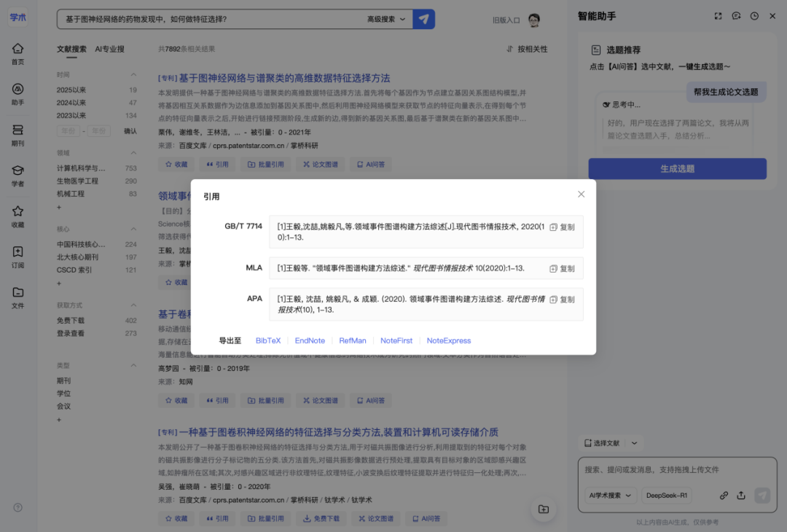Open 助手 from the left sidebar

[x=17, y=95]
